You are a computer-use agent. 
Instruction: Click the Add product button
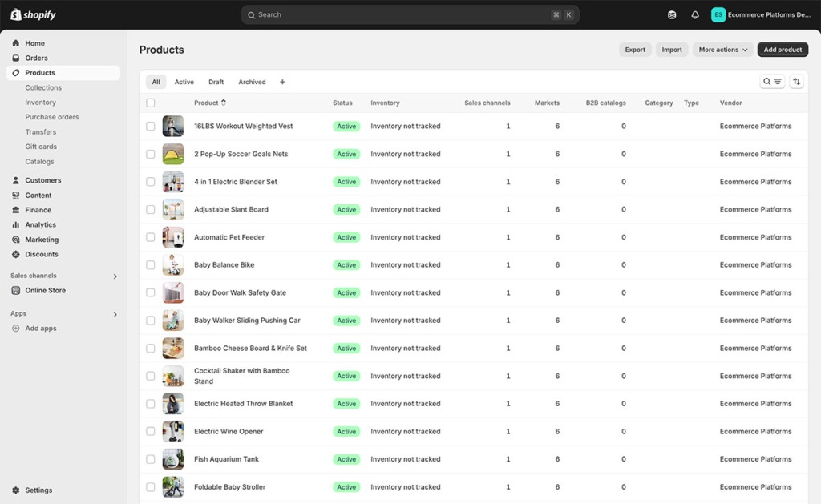coord(782,49)
